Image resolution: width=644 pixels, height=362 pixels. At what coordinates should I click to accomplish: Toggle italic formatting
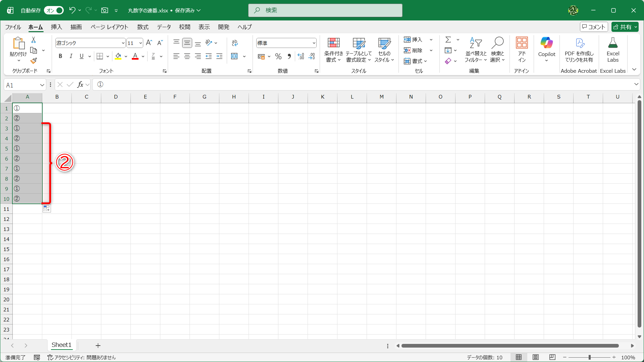pos(71,56)
